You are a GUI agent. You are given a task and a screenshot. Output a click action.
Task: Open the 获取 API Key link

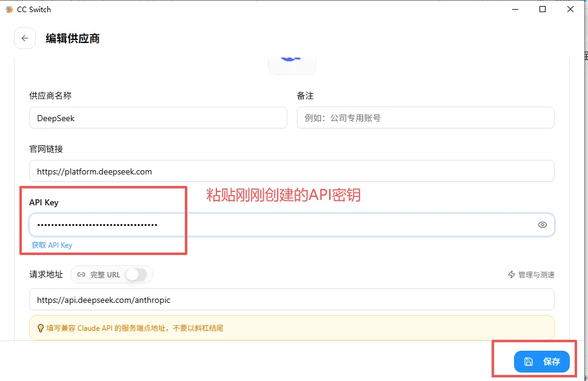tap(52, 245)
